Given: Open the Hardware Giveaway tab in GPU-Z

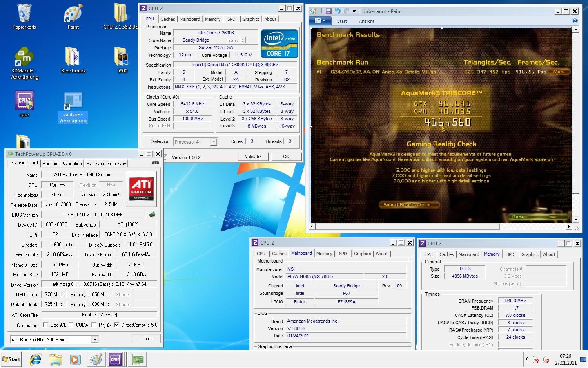Looking at the screenshot, I should 106,164.
